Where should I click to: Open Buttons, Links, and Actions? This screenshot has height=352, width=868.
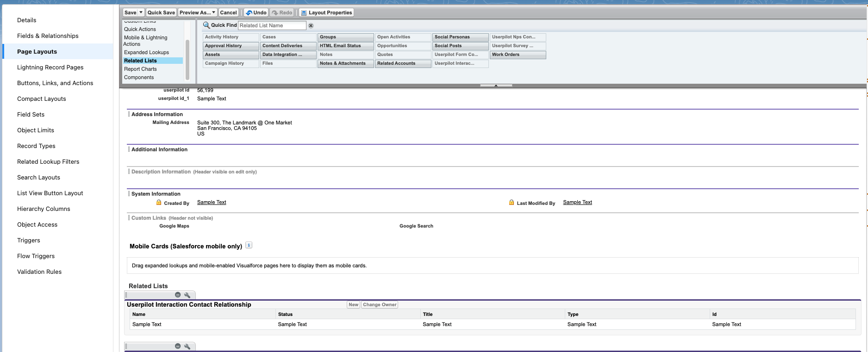[55, 83]
